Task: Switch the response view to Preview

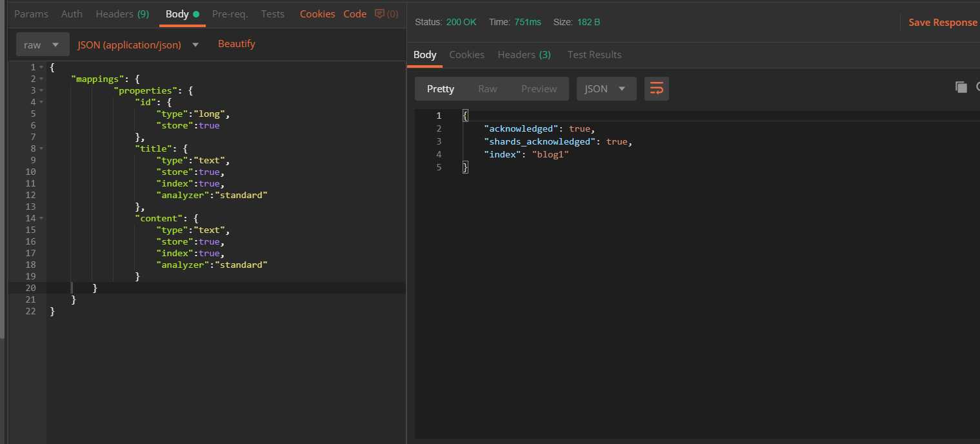Action: pyautogui.click(x=539, y=89)
